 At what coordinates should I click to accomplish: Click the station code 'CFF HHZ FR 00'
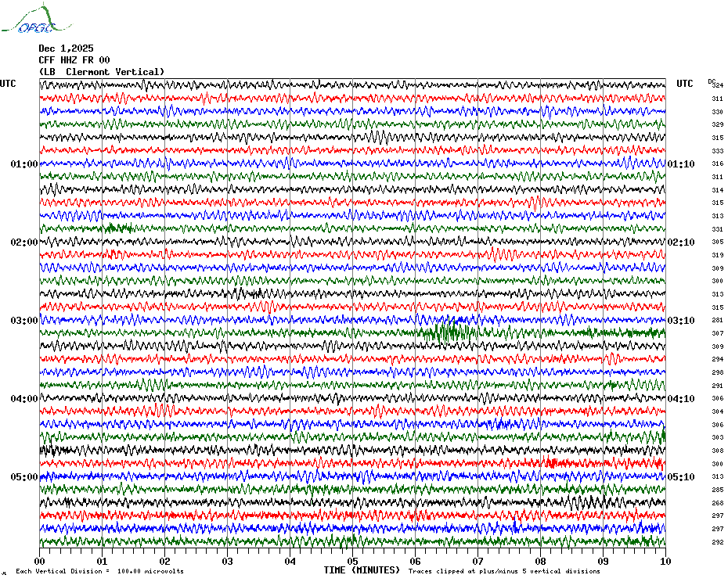pos(74,60)
